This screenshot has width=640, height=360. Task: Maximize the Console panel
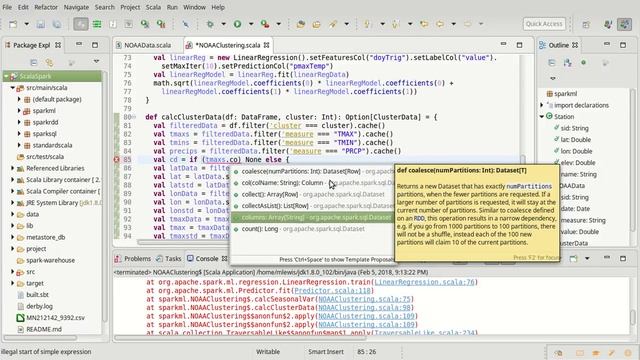point(623,258)
